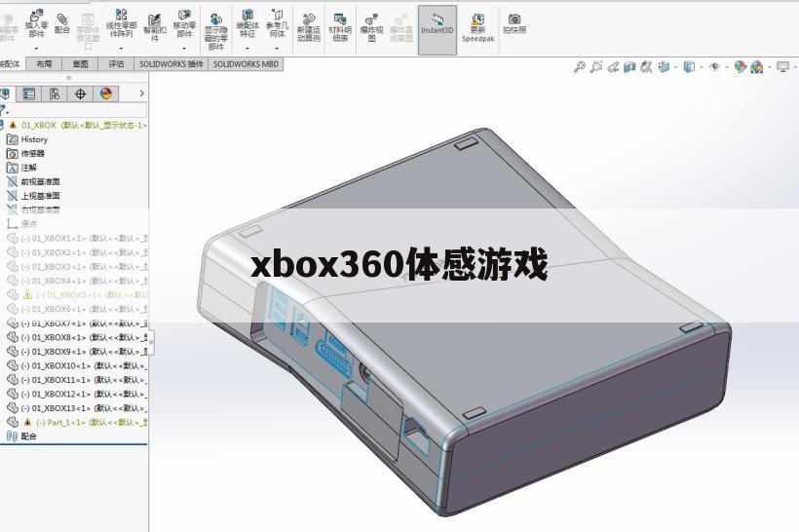Click the feature tree filter field
The image size is (799, 532).
76,110
